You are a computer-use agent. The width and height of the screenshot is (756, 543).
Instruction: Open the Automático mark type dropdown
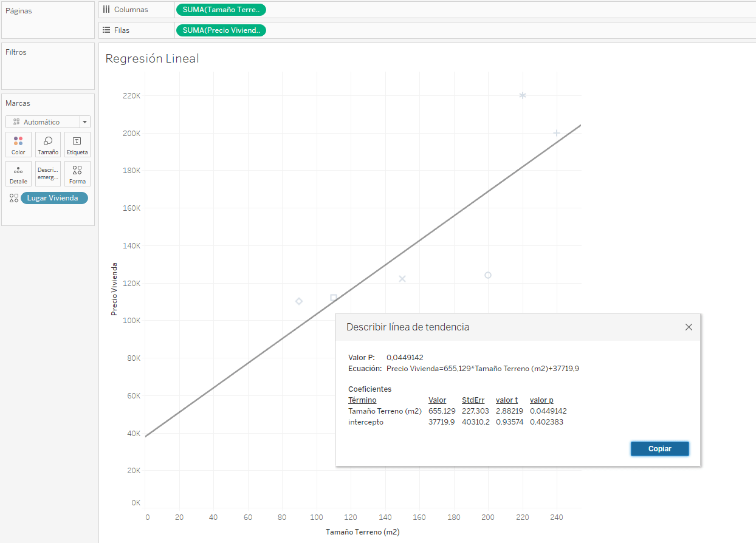pos(48,122)
